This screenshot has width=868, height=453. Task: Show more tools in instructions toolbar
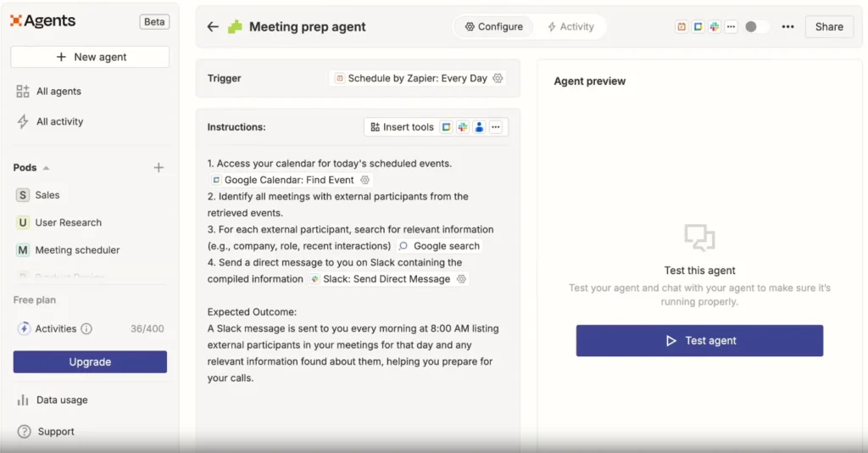pyautogui.click(x=496, y=126)
